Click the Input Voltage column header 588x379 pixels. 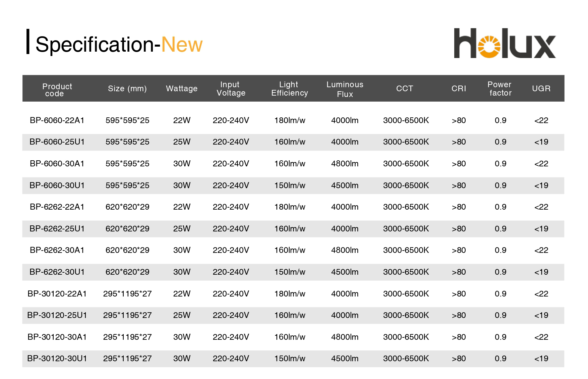[x=231, y=89]
